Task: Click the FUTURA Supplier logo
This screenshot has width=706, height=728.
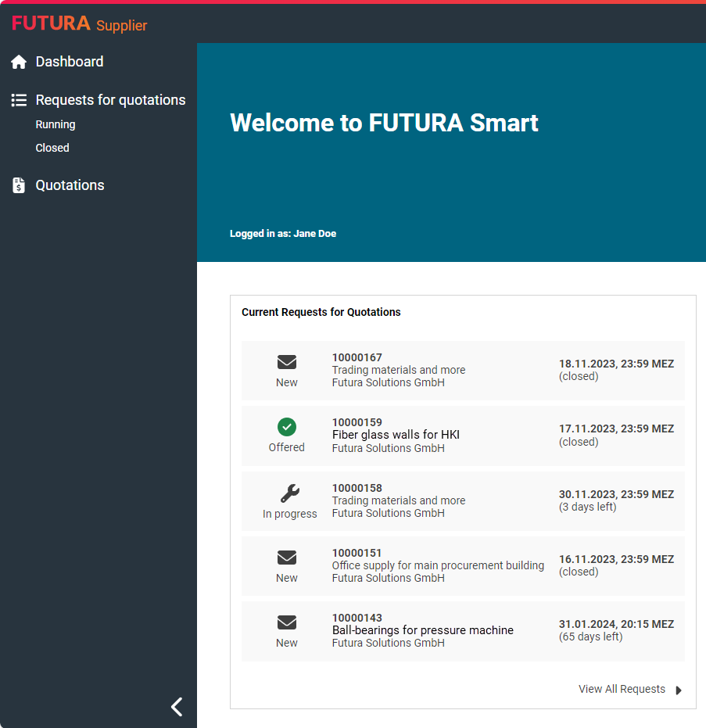Action: [79, 24]
